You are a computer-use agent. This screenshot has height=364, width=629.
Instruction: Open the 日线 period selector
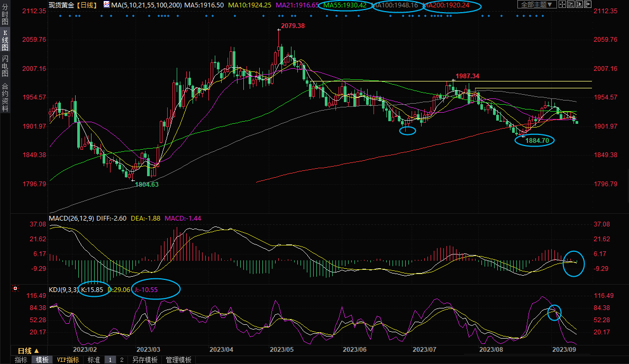[x=29, y=351]
